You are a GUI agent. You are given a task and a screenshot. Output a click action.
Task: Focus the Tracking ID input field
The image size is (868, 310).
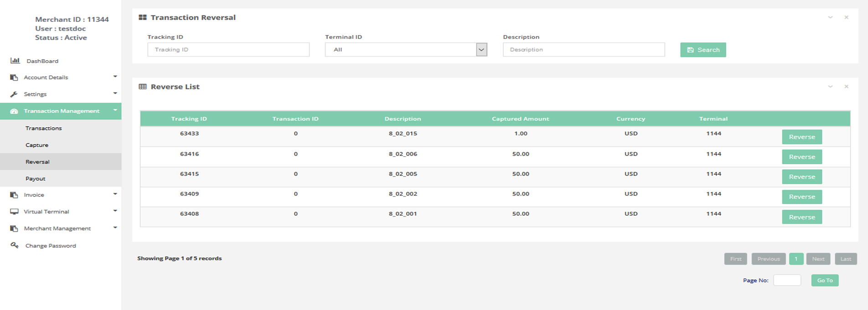(x=228, y=50)
